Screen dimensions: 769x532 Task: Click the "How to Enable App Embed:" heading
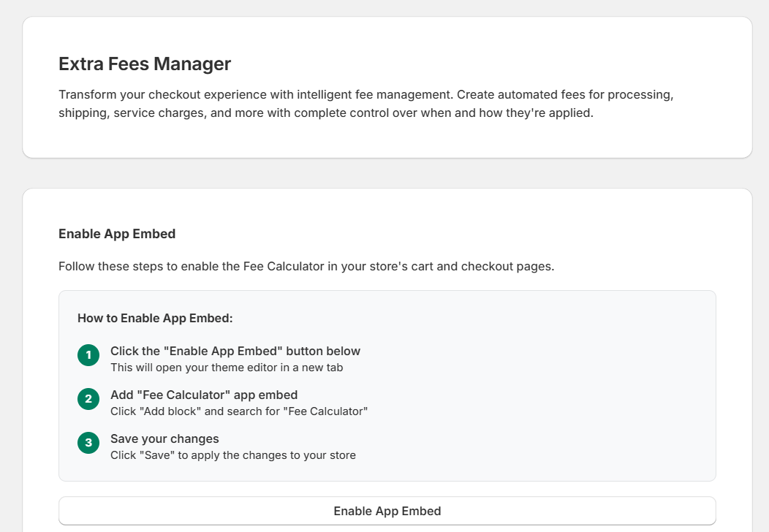(x=156, y=318)
